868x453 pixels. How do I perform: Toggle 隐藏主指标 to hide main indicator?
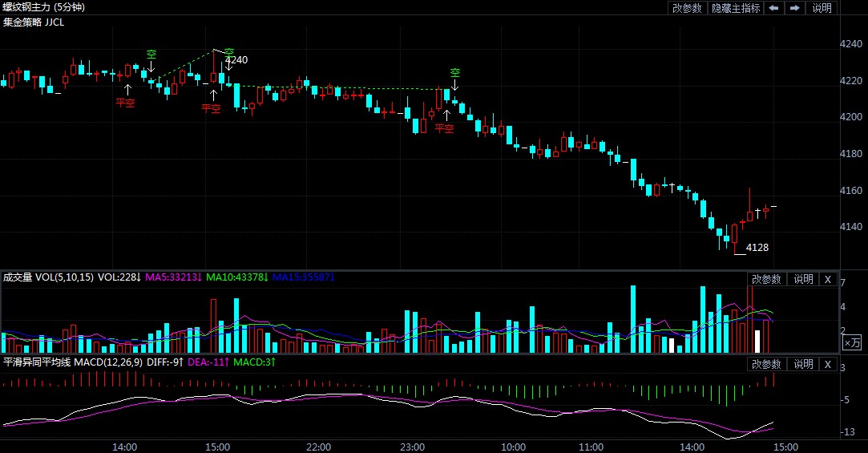click(x=736, y=8)
